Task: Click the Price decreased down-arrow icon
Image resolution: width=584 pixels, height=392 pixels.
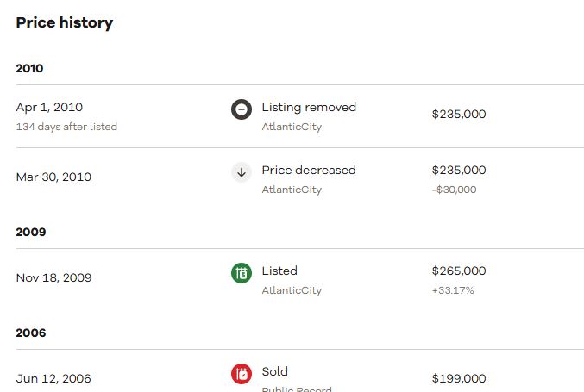Action: click(x=242, y=172)
